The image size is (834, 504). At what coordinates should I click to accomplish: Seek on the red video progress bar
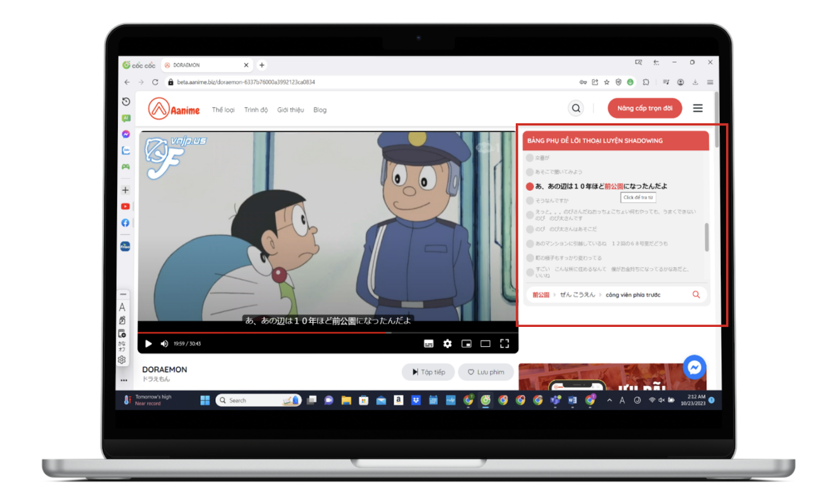(x=327, y=332)
